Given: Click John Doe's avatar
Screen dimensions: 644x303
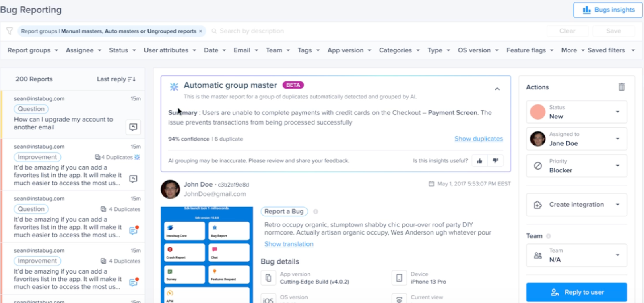Looking at the screenshot, I should pos(170,189).
